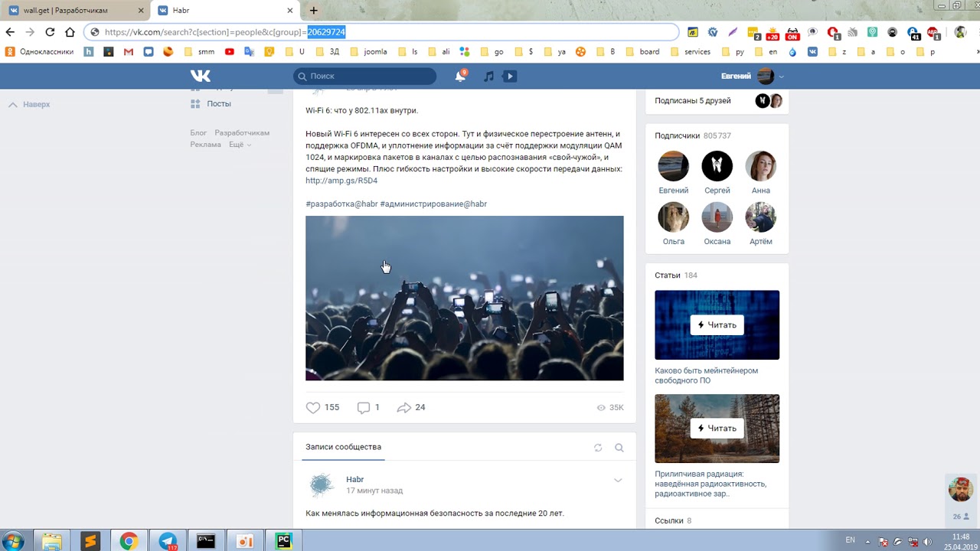The height and width of the screenshot is (551, 980).
Task: Click the EN language indicator in tray
Action: [850, 540]
